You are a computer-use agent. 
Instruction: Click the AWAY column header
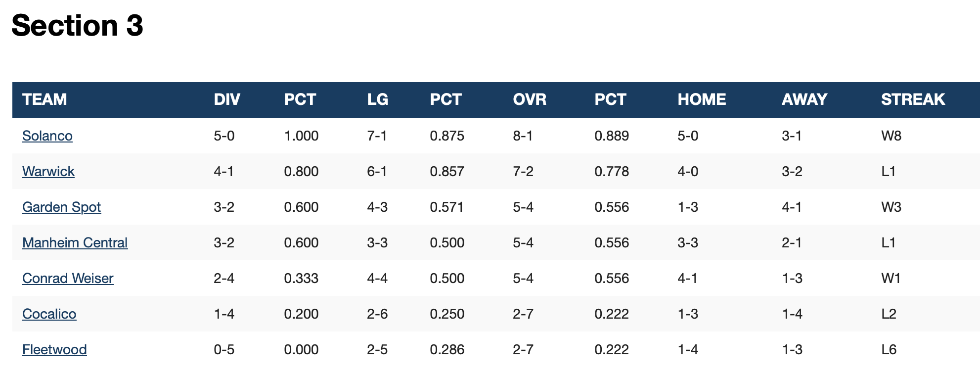click(804, 99)
